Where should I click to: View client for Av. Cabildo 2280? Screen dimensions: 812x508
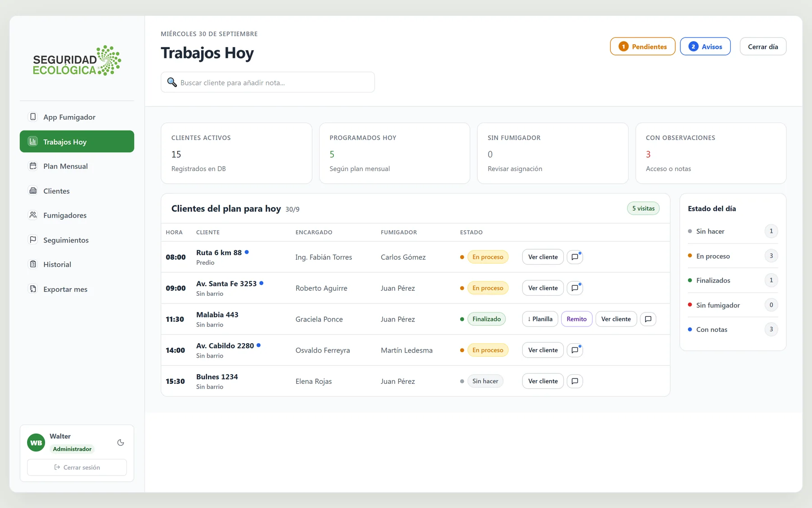[543, 350]
